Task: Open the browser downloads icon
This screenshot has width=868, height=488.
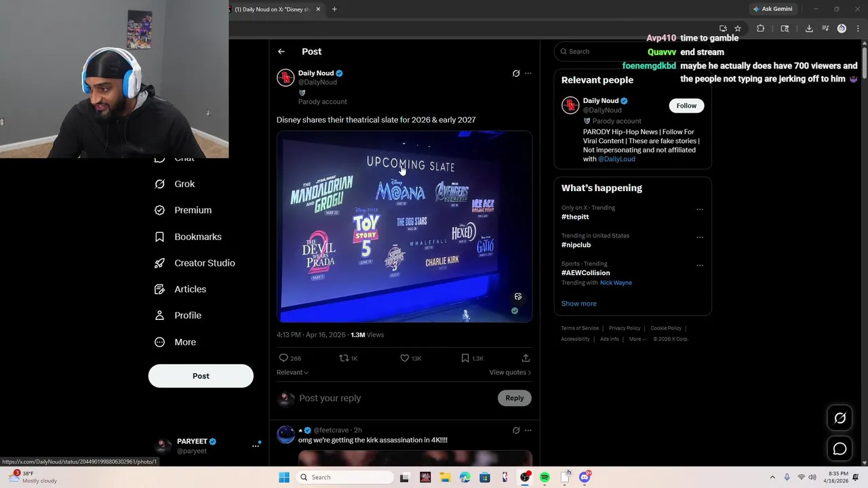Action: [809, 28]
